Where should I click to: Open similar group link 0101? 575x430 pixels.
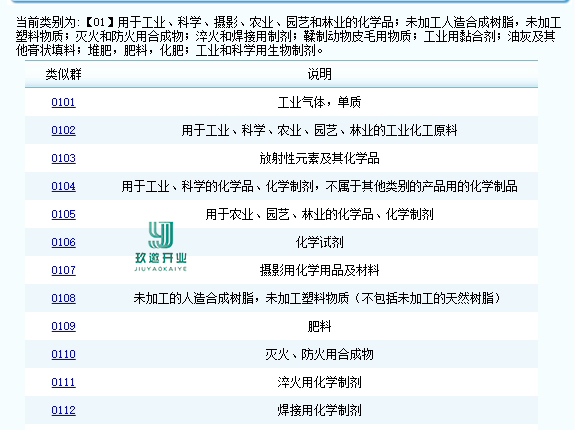[x=63, y=102]
